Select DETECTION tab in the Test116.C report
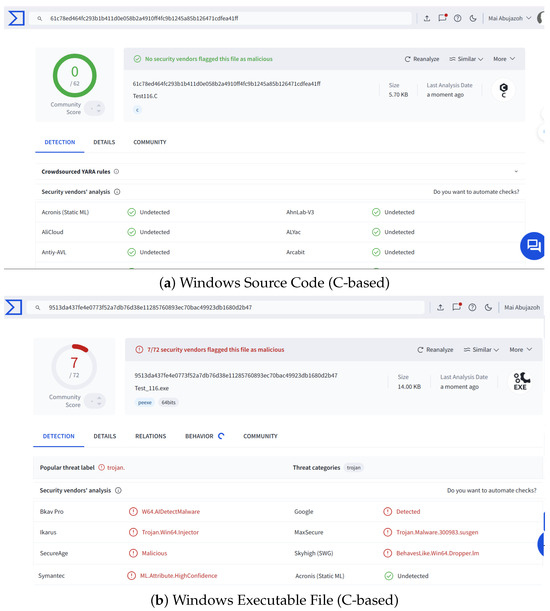Viewport: 550px width, 611px height. 60,142
